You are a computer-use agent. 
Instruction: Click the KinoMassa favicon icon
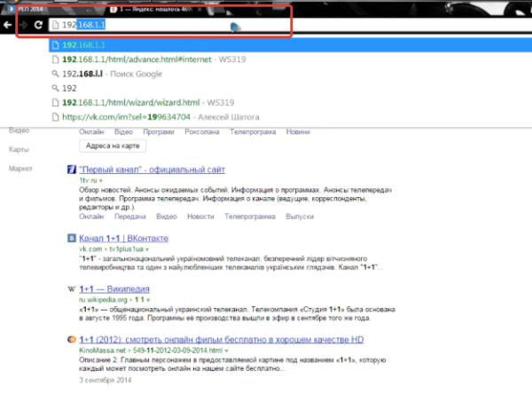click(72, 339)
